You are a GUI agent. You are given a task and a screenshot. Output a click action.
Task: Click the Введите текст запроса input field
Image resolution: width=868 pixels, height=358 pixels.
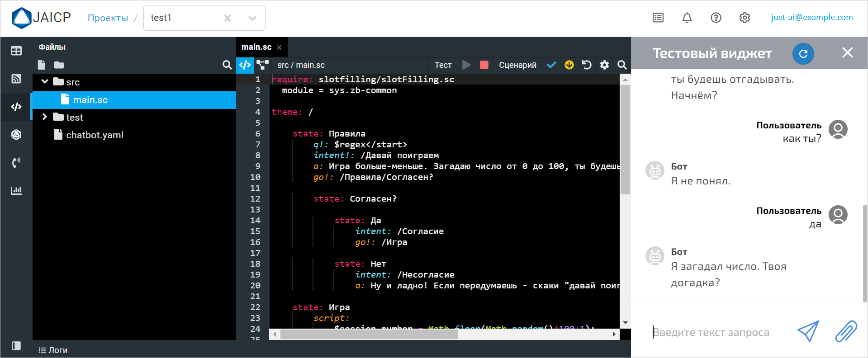pos(719,332)
